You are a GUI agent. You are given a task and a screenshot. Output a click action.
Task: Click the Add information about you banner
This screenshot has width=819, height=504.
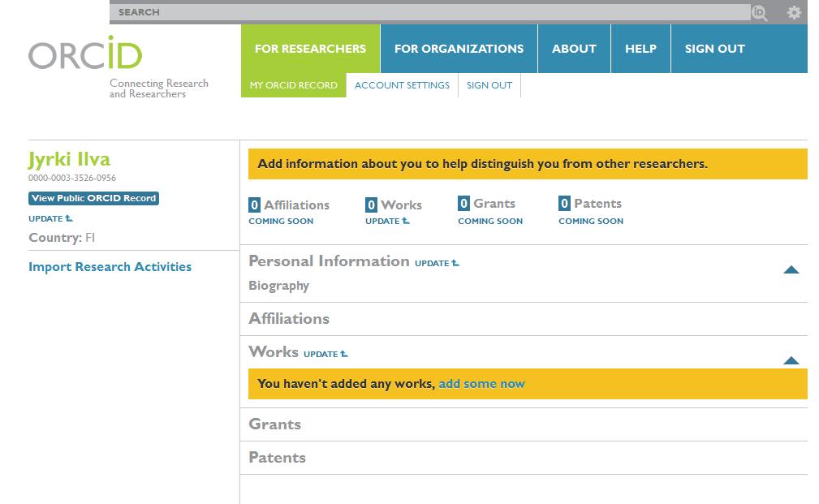528,164
